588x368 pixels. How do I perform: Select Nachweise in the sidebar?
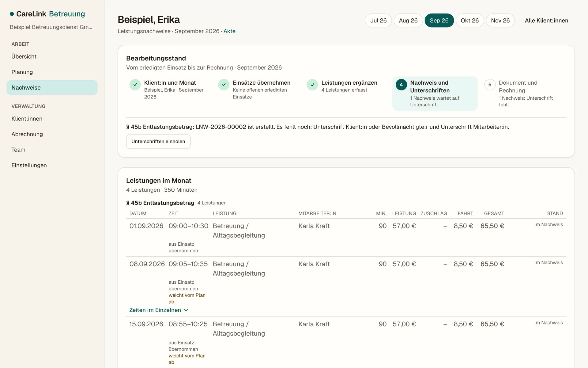pyautogui.click(x=52, y=87)
